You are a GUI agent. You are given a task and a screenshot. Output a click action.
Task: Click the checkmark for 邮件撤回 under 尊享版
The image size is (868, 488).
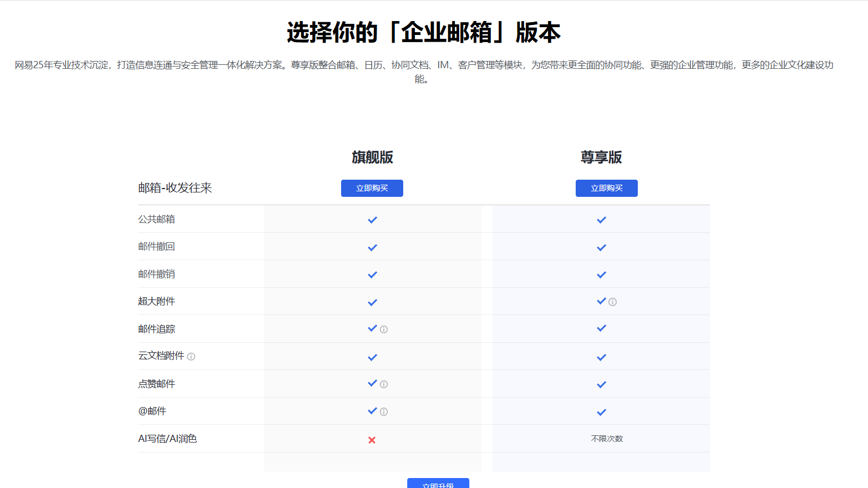click(601, 247)
